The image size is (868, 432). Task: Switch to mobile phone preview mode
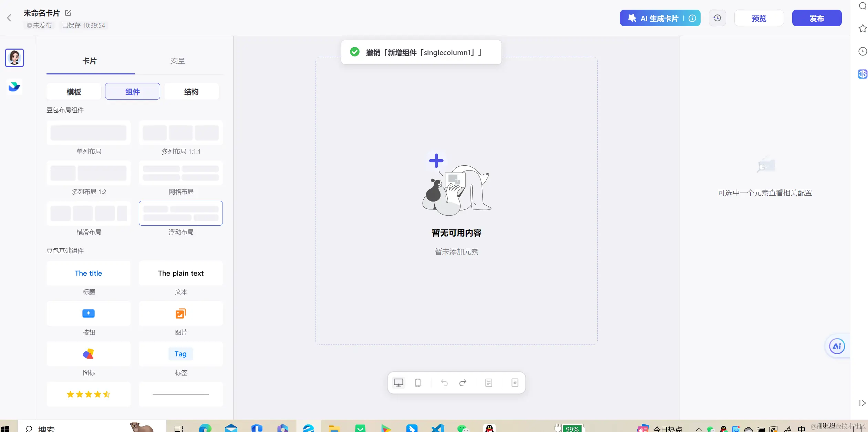[417, 382]
